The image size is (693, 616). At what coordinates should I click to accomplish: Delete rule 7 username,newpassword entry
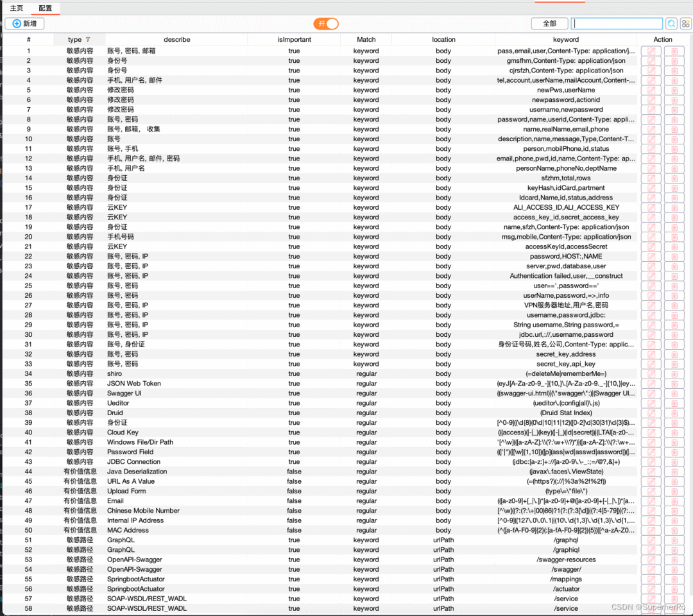coord(674,110)
